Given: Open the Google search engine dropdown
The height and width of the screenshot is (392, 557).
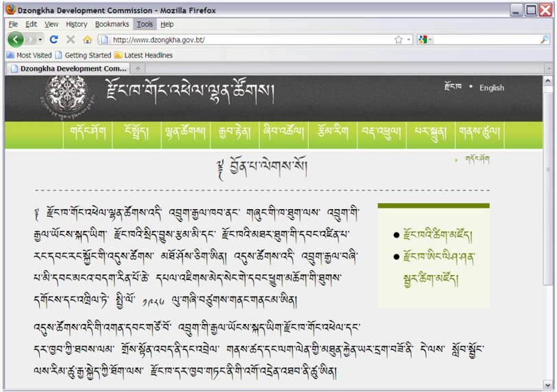Looking at the screenshot, I should [x=424, y=40].
